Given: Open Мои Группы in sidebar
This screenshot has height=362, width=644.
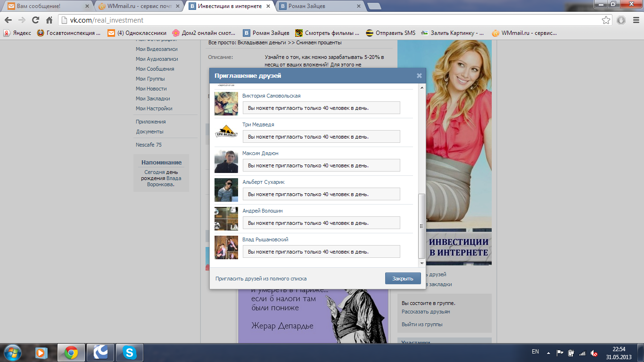Looking at the screenshot, I should (x=150, y=79).
